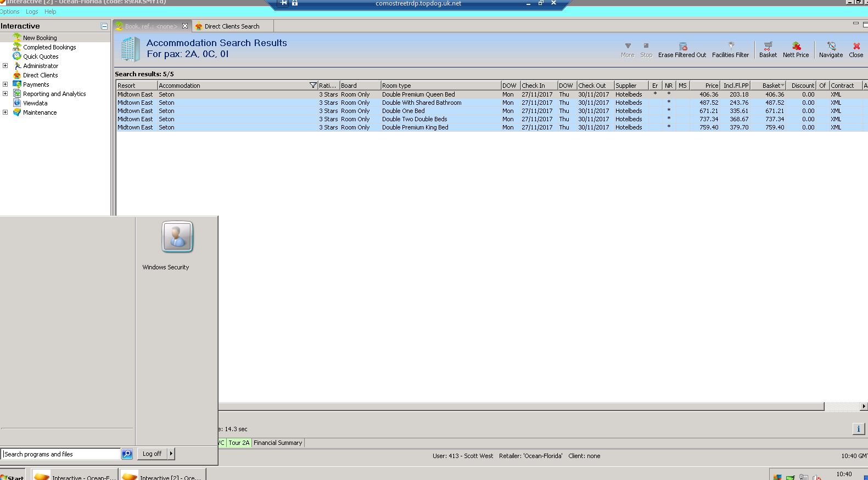Screen dimensions: 868x480
Task: Open the Basket shopping cart icon
Action: (x=768, y=46)
